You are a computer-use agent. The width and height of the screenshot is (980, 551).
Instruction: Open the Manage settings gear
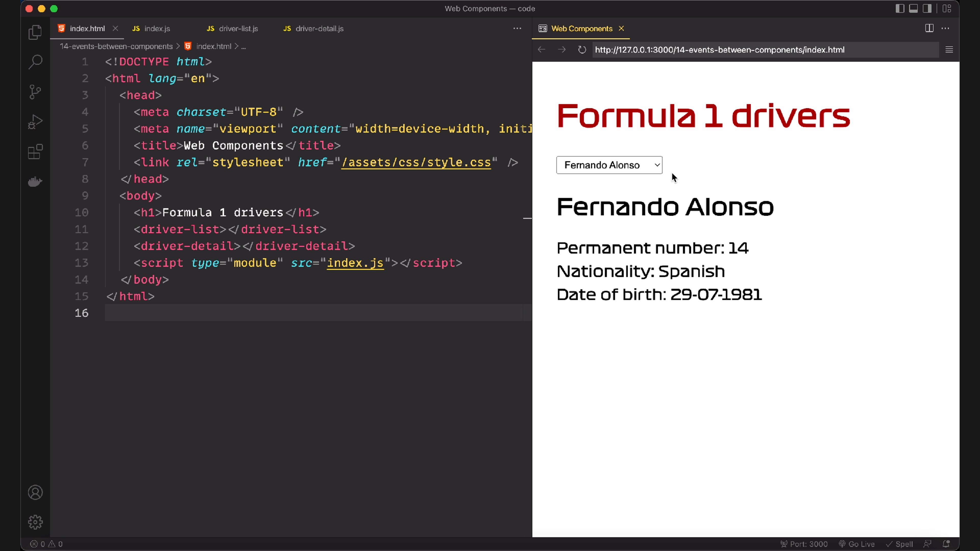[35, 522]
